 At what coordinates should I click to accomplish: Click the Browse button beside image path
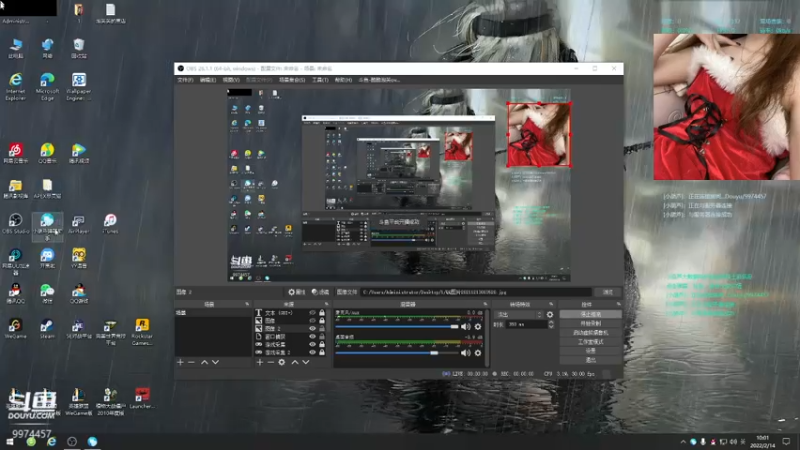pos(608,292)
